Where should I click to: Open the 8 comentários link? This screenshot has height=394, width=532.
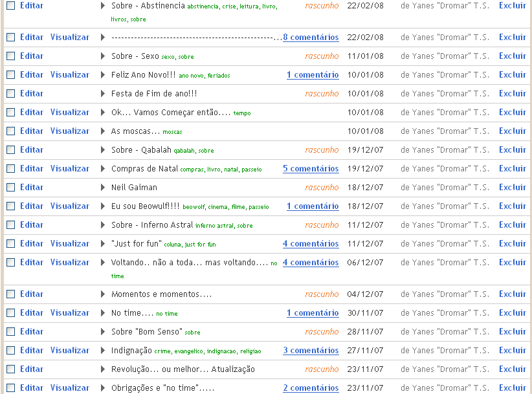pyautogui.click(x=311, y=38)
